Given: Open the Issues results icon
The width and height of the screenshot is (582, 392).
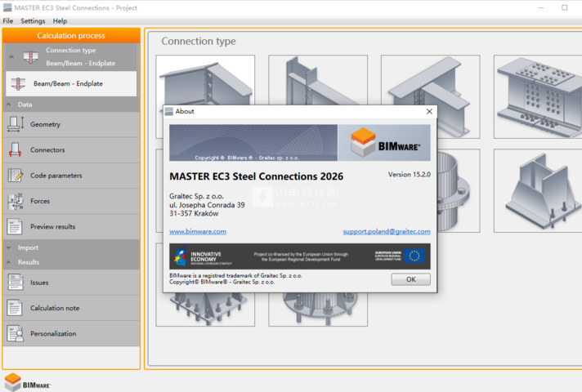Looking at the screenshot, I should coord(16,283).
